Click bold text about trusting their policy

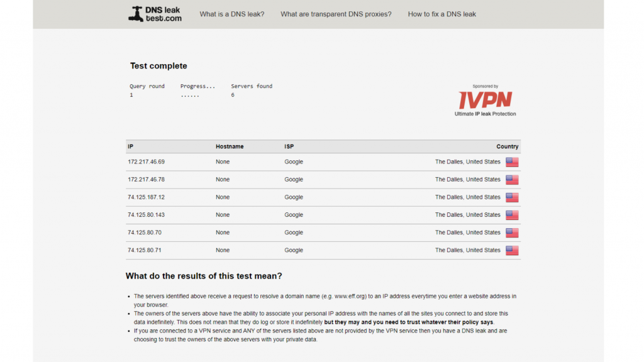tap(409, 322)
